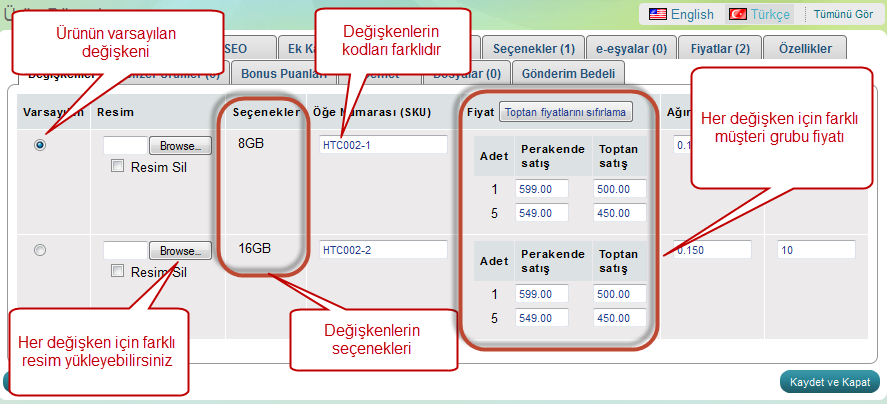
Task: Select the default radio for 8GB variant
Action: click(40, 145)
